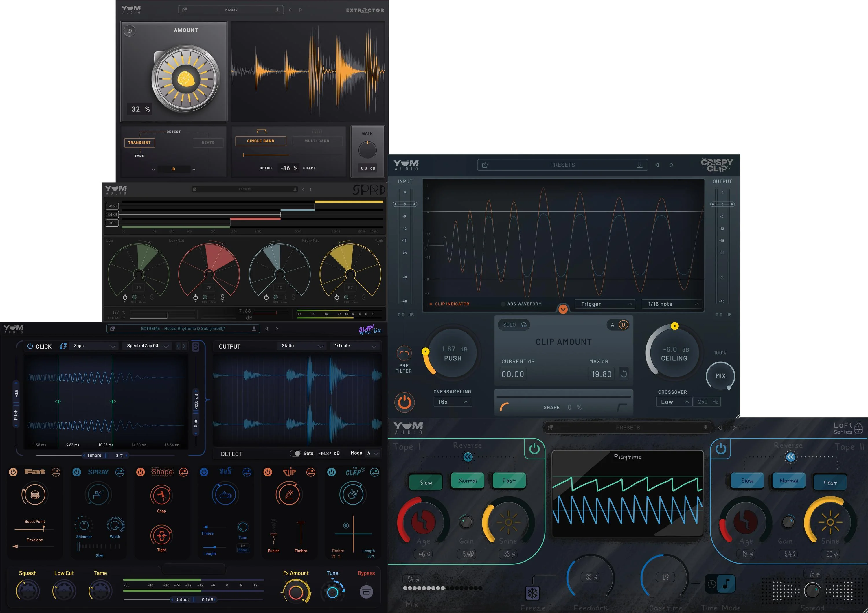Reset the MAX dB reading in Crispy Clip
868x613 pixels.
[x=624, y=374]
